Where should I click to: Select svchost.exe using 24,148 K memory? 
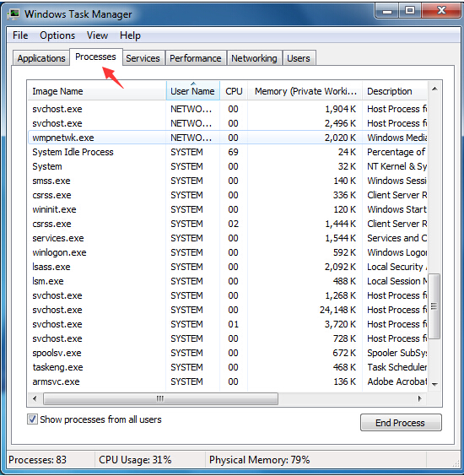[228, 310]
